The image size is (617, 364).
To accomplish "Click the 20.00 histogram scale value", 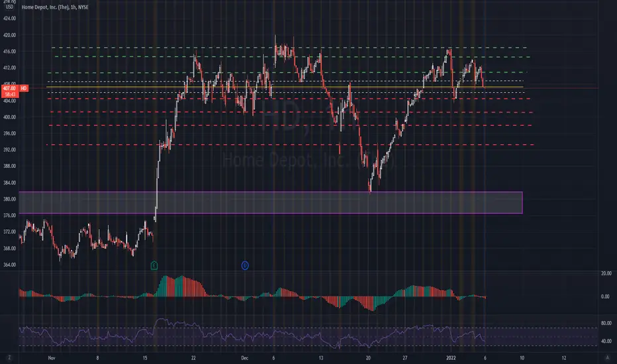I will point(606,273).
